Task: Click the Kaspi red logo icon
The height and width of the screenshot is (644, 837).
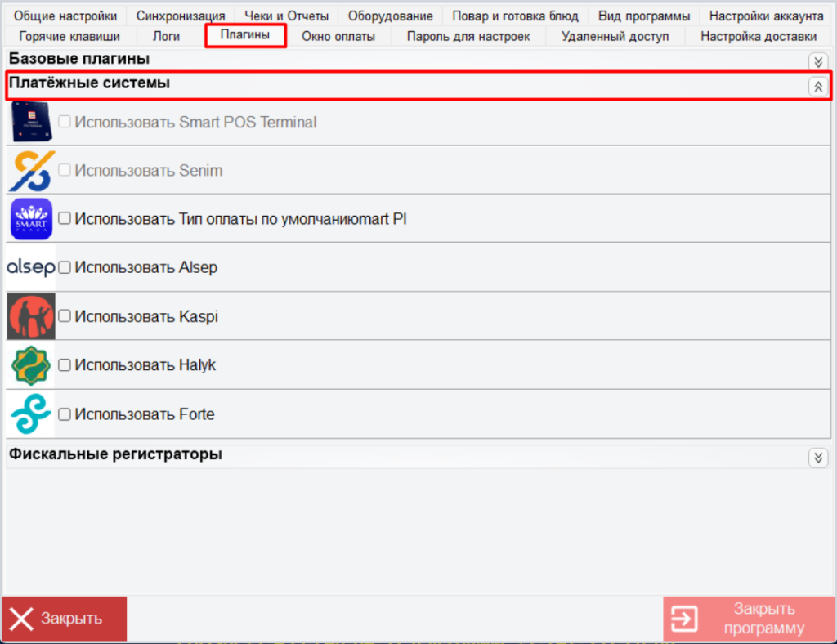Action: pos(31,316)
